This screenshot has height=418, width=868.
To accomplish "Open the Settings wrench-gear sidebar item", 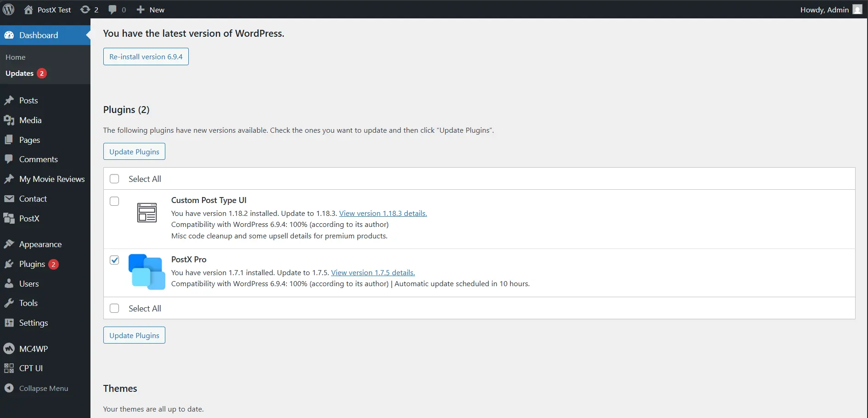I will [x=9, y=322].
